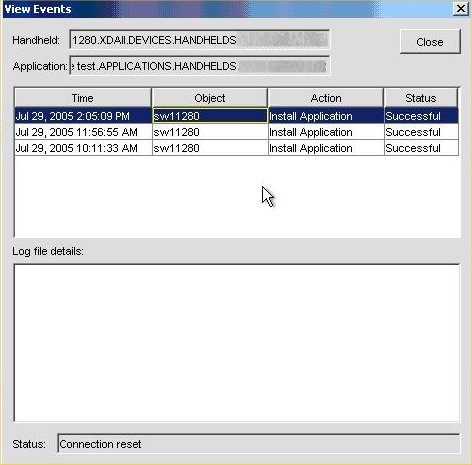Image resolution: width=472 pixels, height=465 pixels.
Task: Click the Status column header
Action: point(421,98)
